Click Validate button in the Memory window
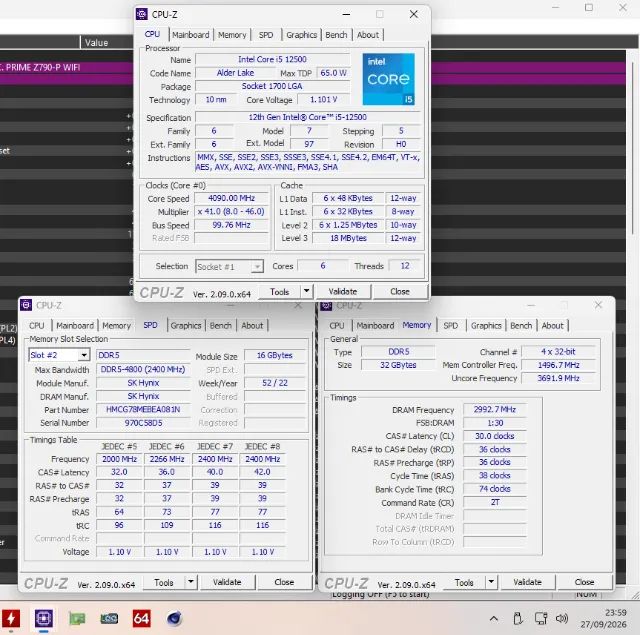640x635 pixels. [527, 582]
